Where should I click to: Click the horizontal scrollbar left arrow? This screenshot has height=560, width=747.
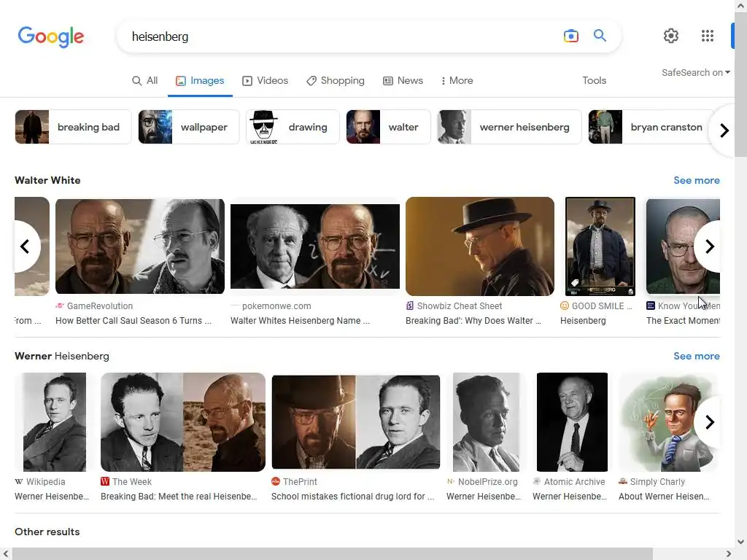6,554
